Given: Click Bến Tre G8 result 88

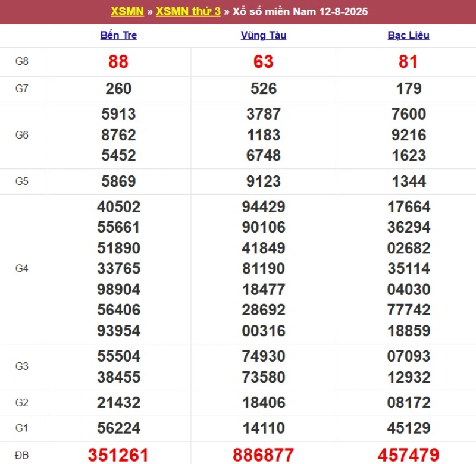Looking at the screenshot, I should (118, 62).
